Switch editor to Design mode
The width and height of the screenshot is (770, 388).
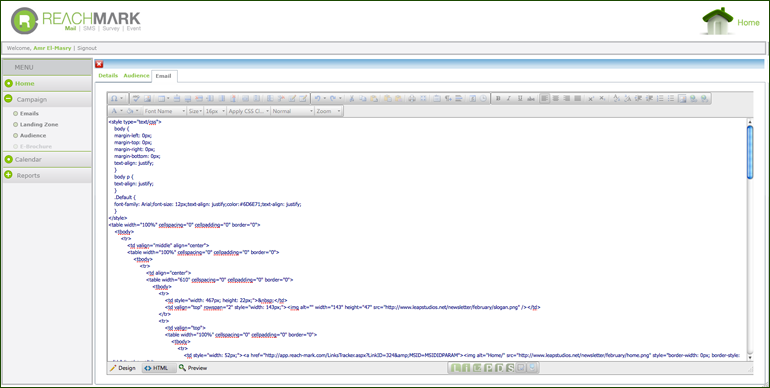coord(123,368)
